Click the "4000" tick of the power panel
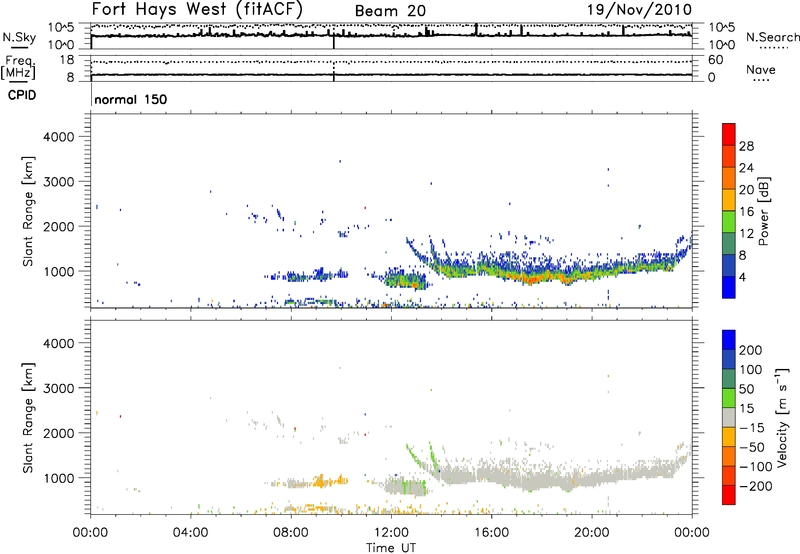800x554 pixels. (58, 137)
